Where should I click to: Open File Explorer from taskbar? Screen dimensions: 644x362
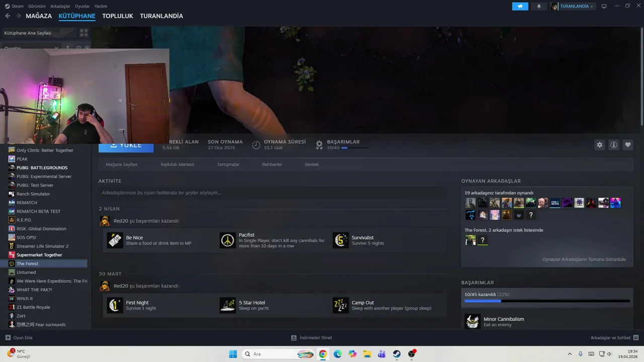(x=367, y=354)
